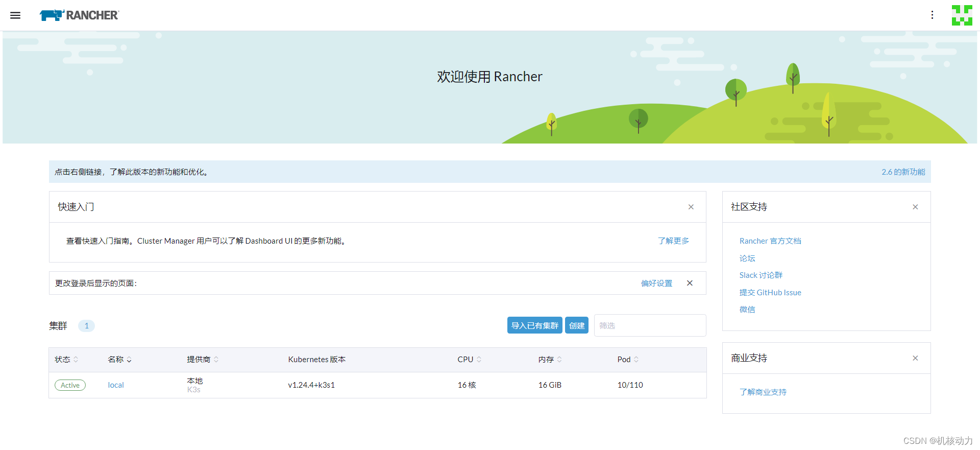Screen dimensions: 980x450
Task: Sort clusters by 提供商 column
Action: pyautogui.click(x=203, y=360)
